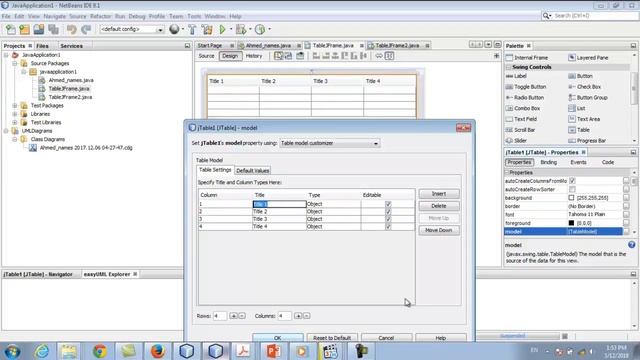Click the background white color swatch
This screenshot has width=640, height=360.
571,198
